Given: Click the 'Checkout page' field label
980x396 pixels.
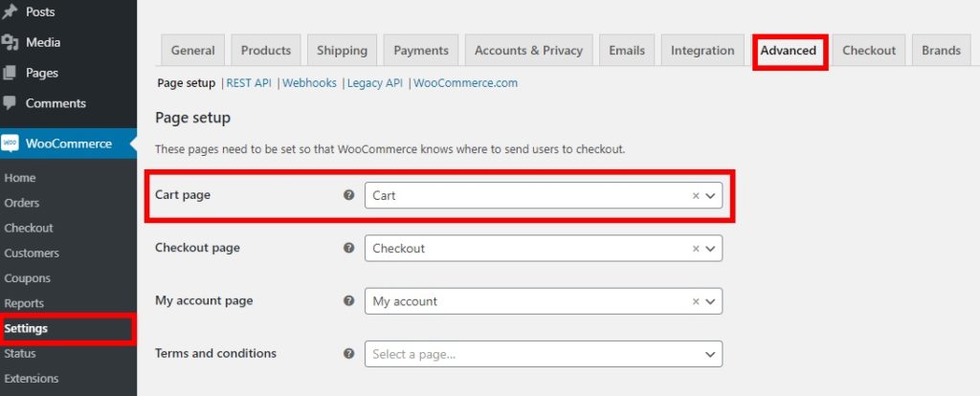Looking at the screenshot, I should [x=197, y=248].
